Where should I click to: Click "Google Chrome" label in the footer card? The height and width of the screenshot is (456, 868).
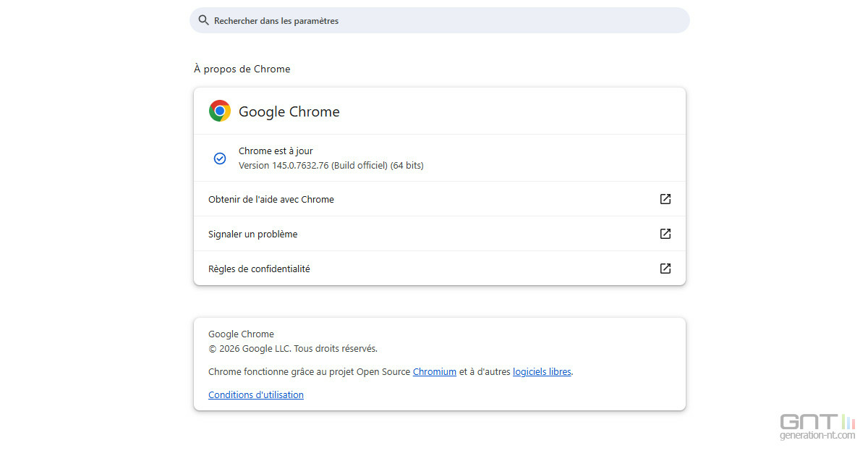click(x=241, y=334)
